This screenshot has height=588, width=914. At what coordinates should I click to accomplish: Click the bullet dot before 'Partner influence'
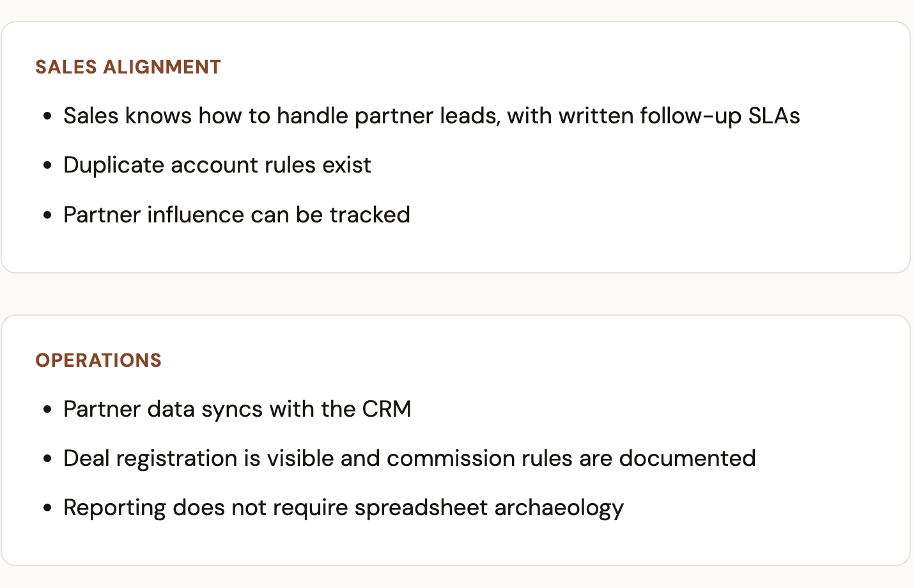(x=47, y=215)
